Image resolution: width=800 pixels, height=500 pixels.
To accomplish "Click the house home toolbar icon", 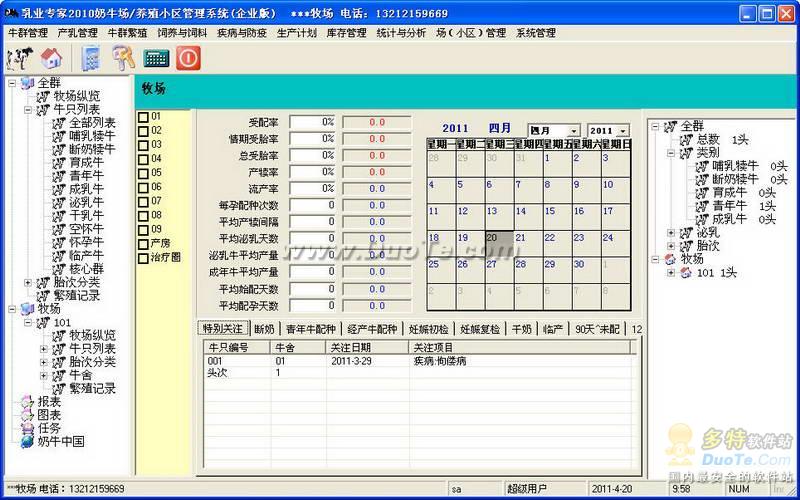I will (x=51, y=58).
